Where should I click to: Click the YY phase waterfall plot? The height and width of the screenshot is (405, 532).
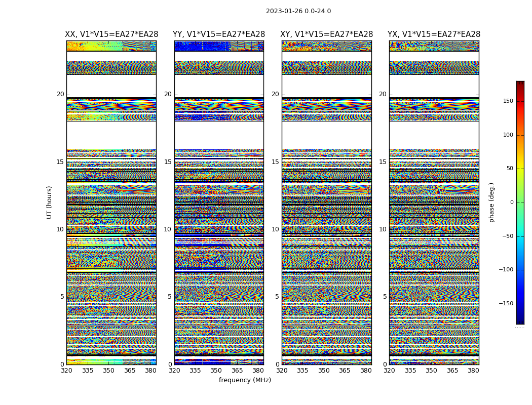pos(219,202)
